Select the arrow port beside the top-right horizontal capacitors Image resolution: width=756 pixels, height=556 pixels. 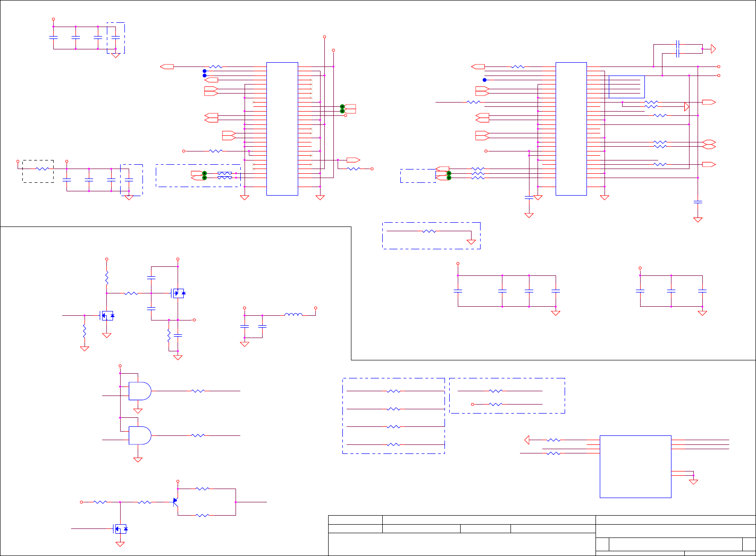[x=713, y=49]
